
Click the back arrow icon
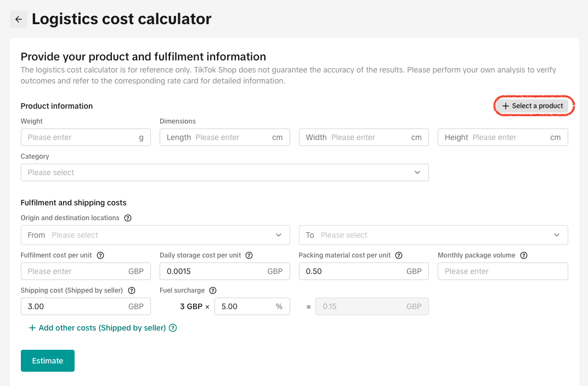coord(19,19)
